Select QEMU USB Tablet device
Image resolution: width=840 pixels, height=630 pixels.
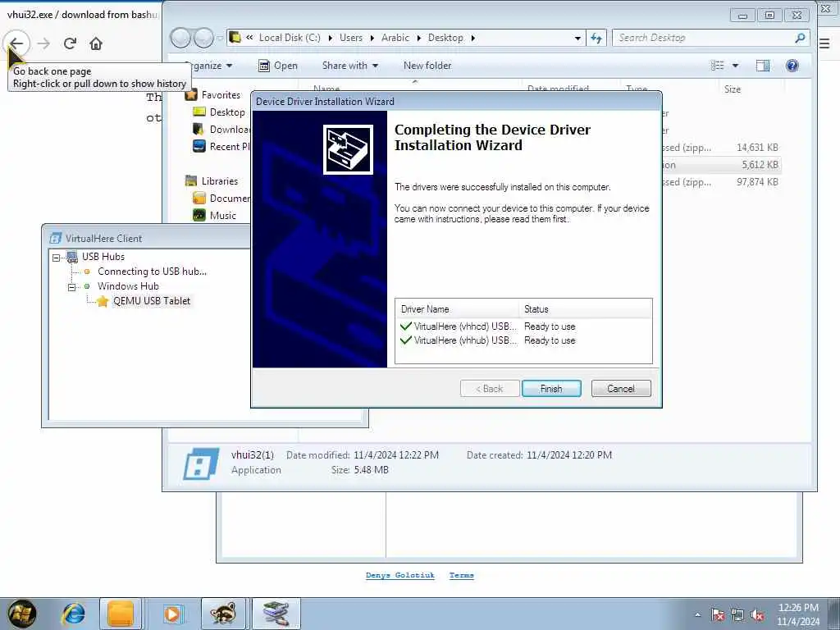point(152,300)
